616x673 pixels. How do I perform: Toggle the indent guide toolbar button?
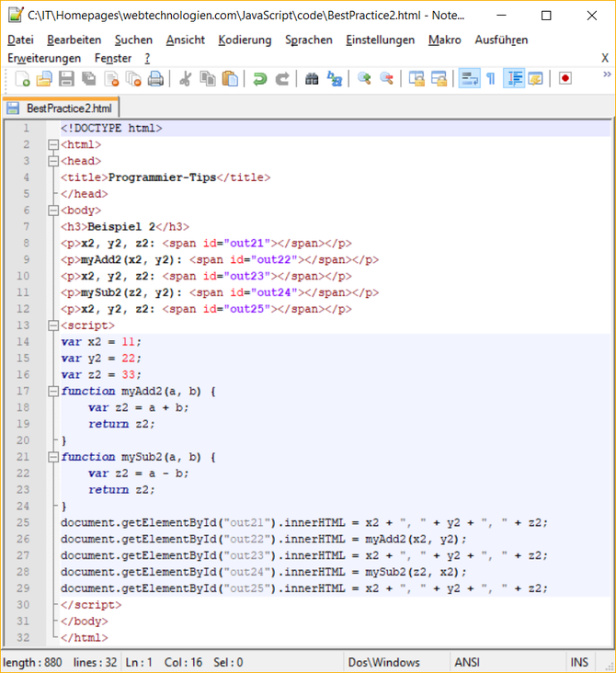click(x=513, y=79)
